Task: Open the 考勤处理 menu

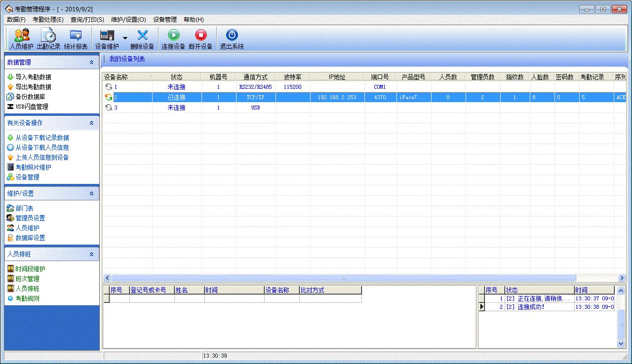Action: point(47,19)
